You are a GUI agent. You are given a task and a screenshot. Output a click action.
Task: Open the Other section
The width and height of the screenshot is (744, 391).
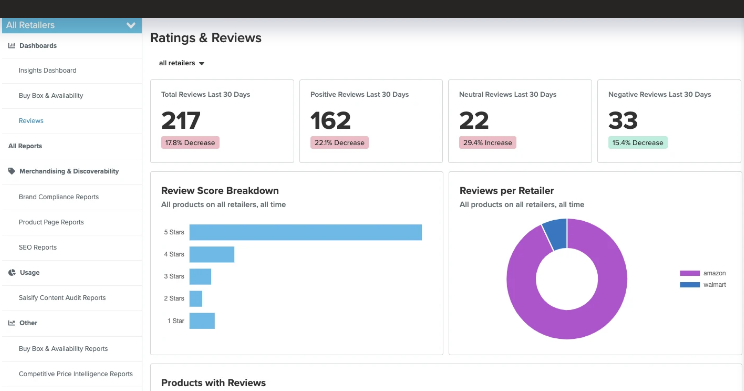[28, 323]
